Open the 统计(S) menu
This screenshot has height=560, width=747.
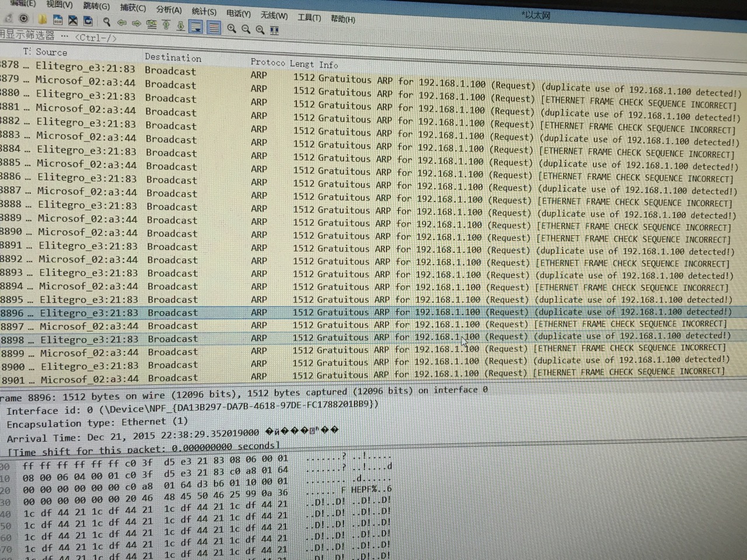(x=204, y=11)
